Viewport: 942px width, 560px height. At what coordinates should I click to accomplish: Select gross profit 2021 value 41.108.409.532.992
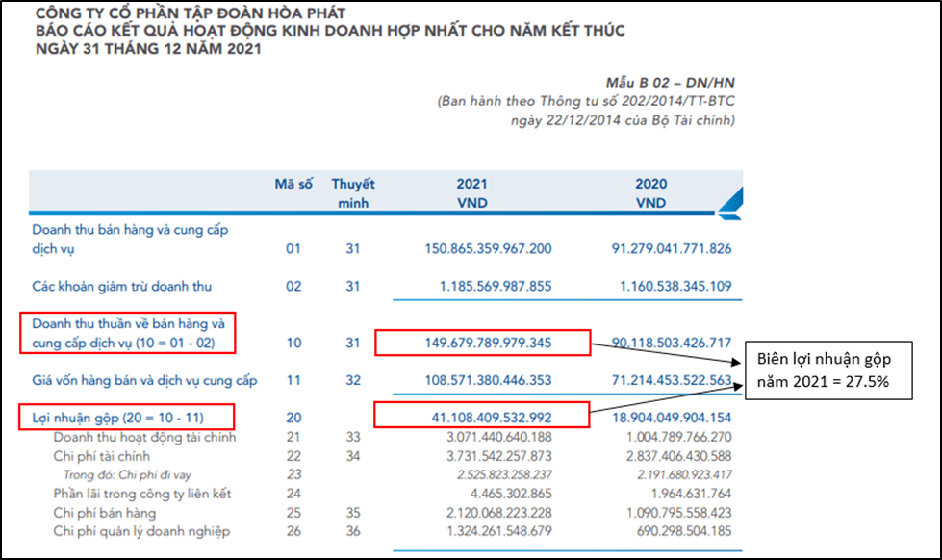point(492,418)
